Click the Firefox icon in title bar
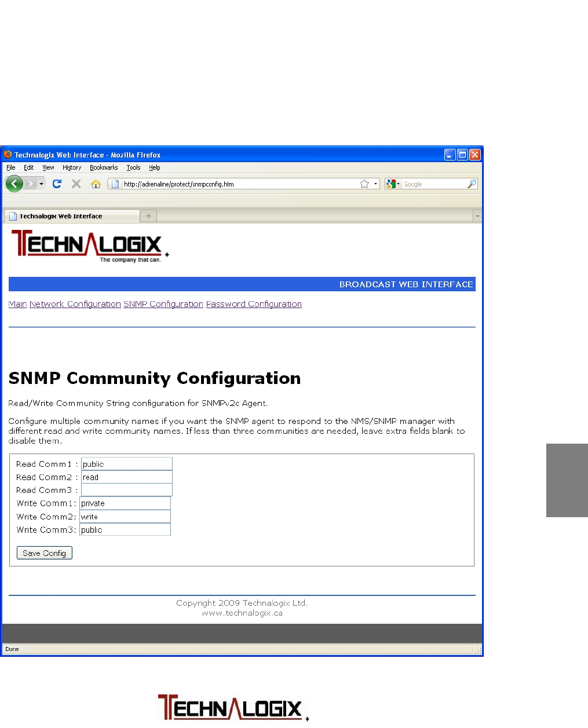Image resolution: width=588 pixels, height=728 pixels. (x=8, y=154)
